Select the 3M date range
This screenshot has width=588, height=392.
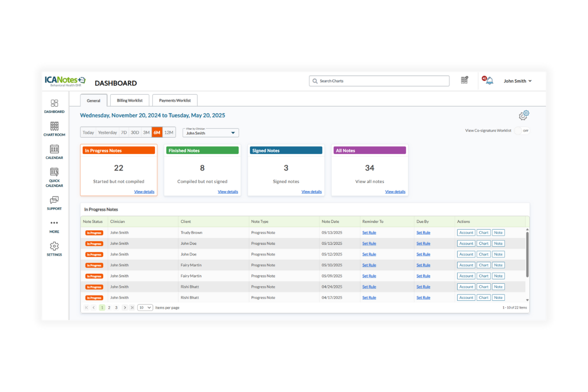click(147, 133)
